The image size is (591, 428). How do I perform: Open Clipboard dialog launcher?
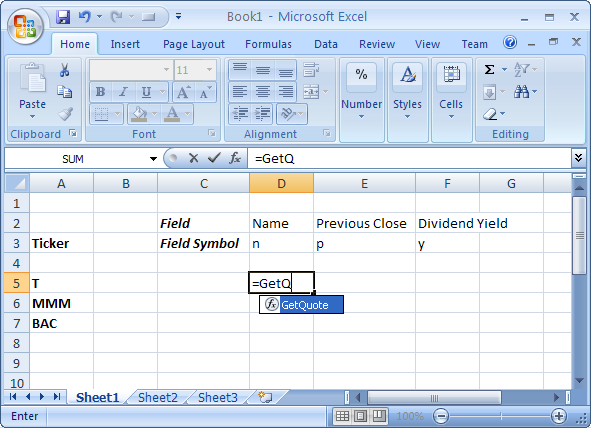coord(73,133)
